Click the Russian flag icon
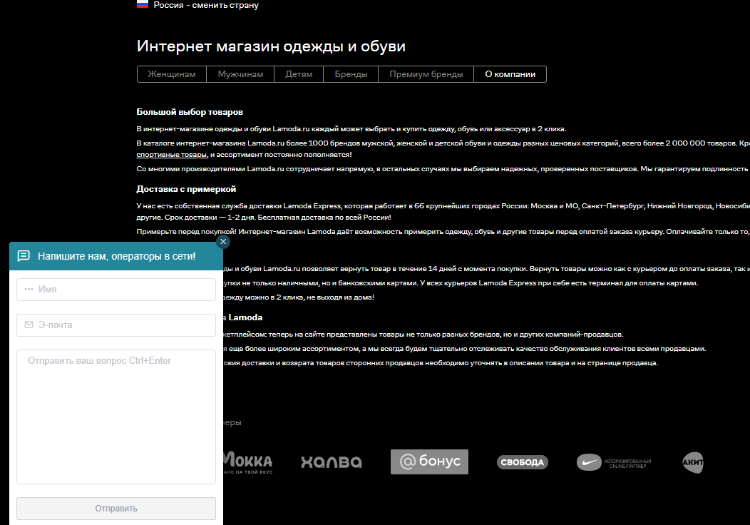 tap(143, 4)
